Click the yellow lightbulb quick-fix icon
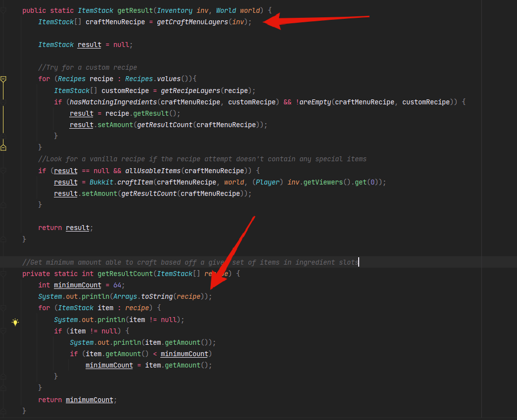 tap(15, 322)
